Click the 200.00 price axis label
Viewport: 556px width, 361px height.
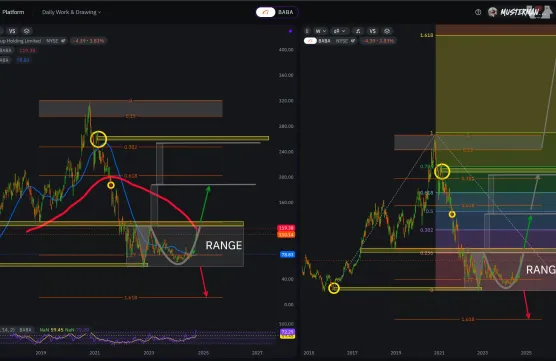(x=286, y=177)
